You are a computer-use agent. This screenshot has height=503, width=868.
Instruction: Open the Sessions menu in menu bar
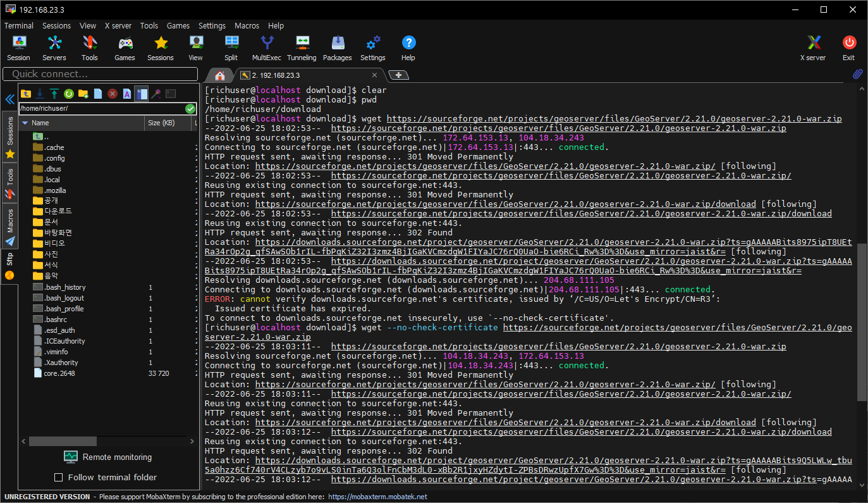click(x=57, y=26)
